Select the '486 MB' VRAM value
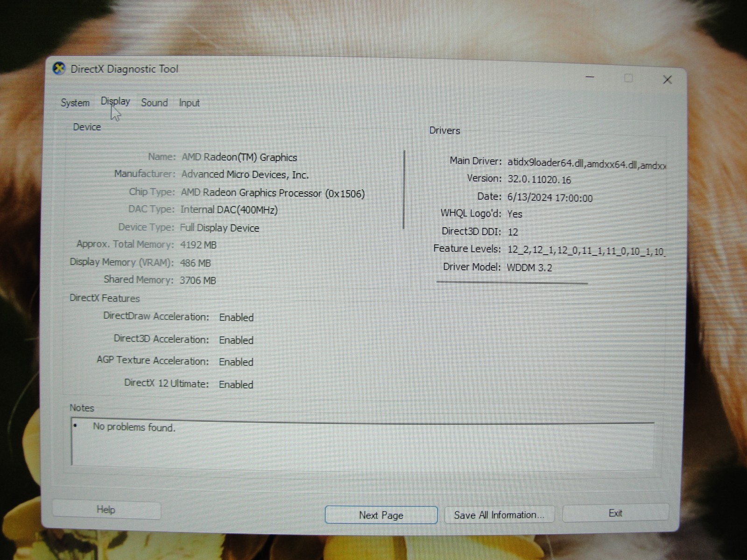The image size is (747, 560). point(195,263)
